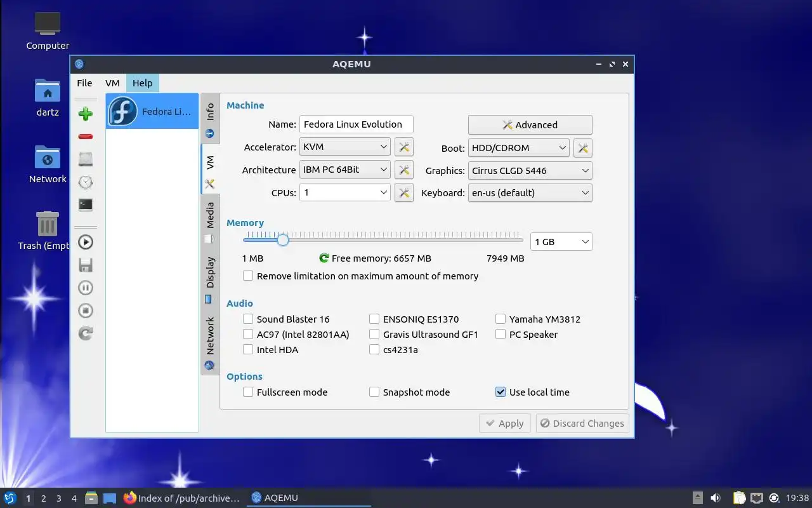The width and height of the screenshot is (812, 508).
Task: Open the Accelerator KVM dropdown
Action: click(x=345, y=147)
